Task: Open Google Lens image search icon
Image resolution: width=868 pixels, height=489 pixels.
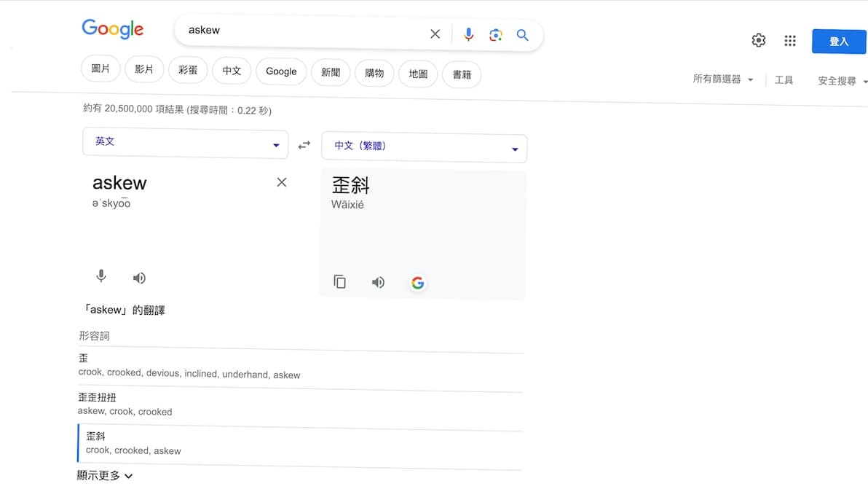Action: click(x=495, y=36)
